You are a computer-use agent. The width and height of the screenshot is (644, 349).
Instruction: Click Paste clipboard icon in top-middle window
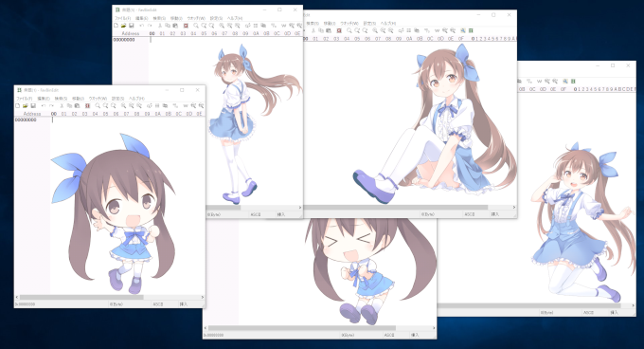pos(175,26)
